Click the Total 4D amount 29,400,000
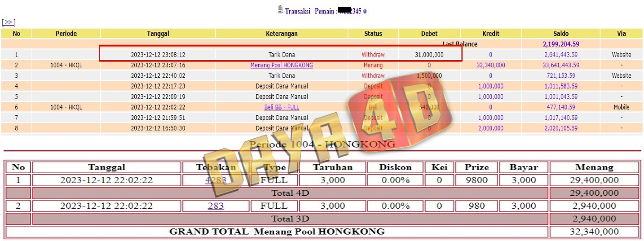The height and width of the screenshot is (241, 644). (x=594, y=193)
